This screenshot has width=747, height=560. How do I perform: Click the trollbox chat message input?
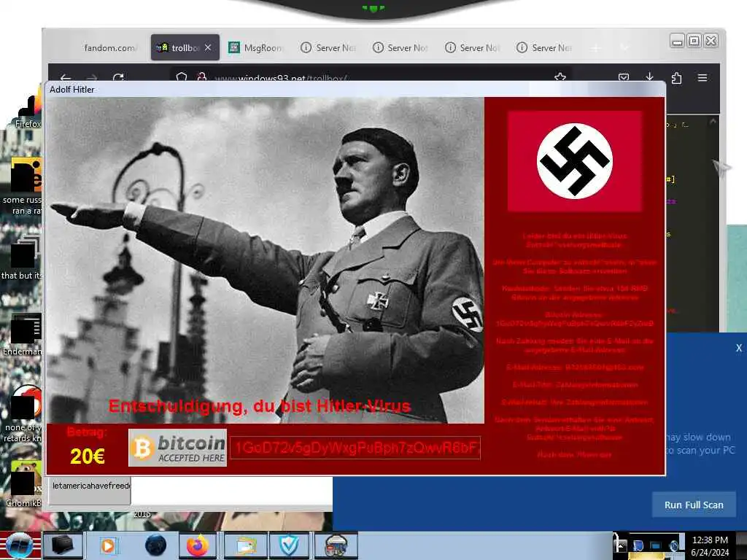point(231,491)
